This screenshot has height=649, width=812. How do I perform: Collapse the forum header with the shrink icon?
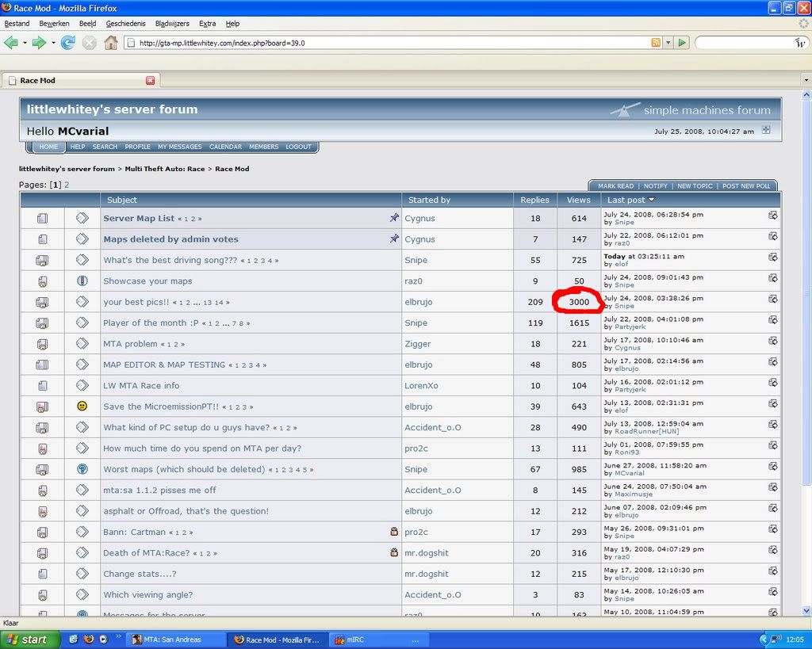click(x=766, y=130)
